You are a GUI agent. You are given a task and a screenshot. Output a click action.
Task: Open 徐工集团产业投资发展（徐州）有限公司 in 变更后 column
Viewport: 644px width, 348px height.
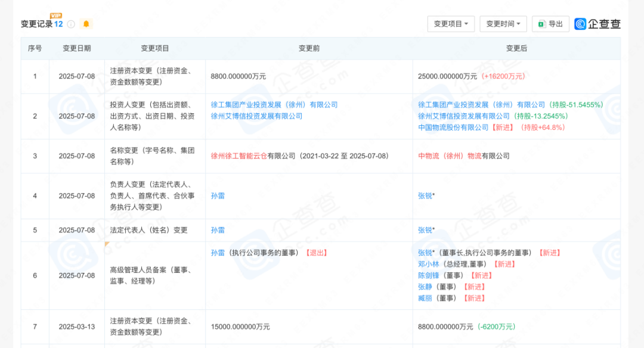coord(481,105)
